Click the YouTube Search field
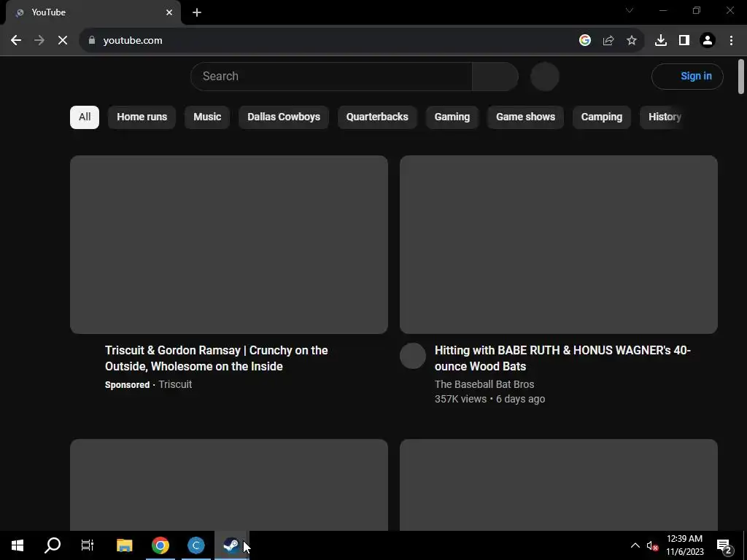 [331, 76]
